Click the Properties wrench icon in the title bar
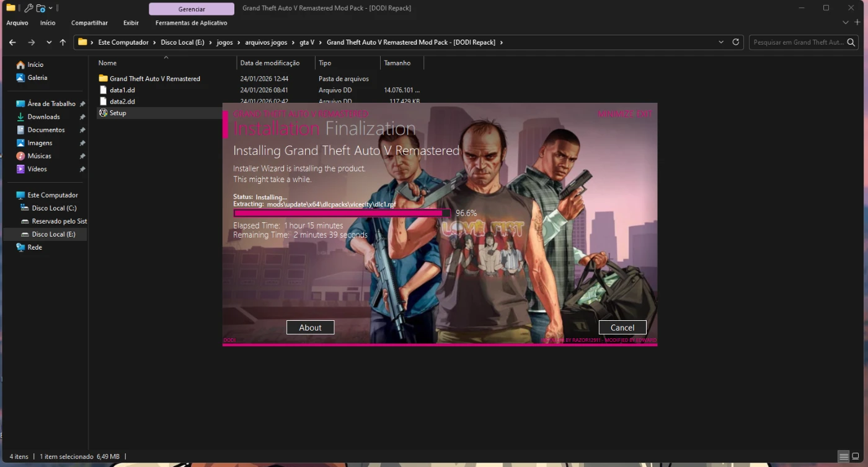868x467 pixels. (x=29, y=8)
